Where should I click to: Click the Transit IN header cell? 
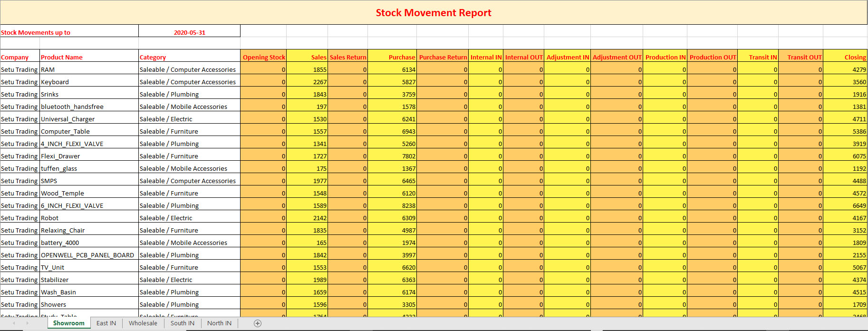click(758, 56)
